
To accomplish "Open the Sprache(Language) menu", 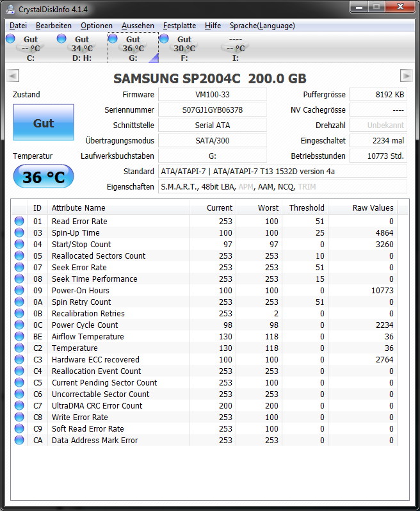I will coord(262,26).
